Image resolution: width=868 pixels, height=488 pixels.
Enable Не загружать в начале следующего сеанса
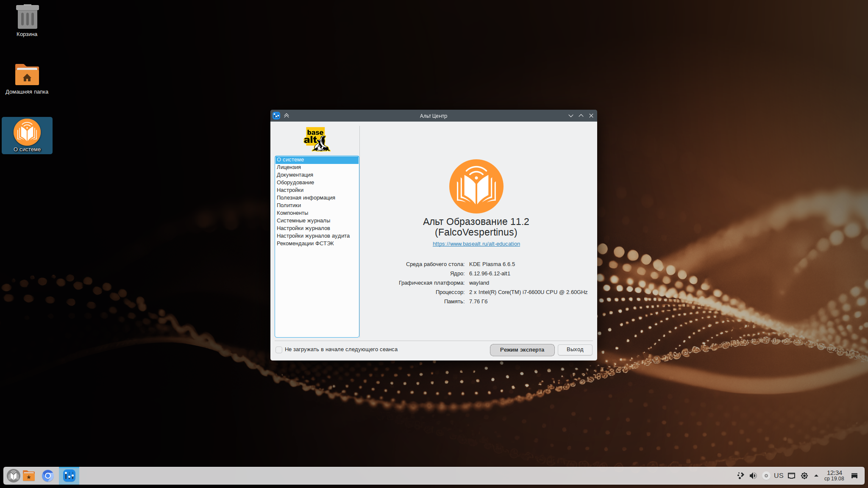(x=279, y=350)
